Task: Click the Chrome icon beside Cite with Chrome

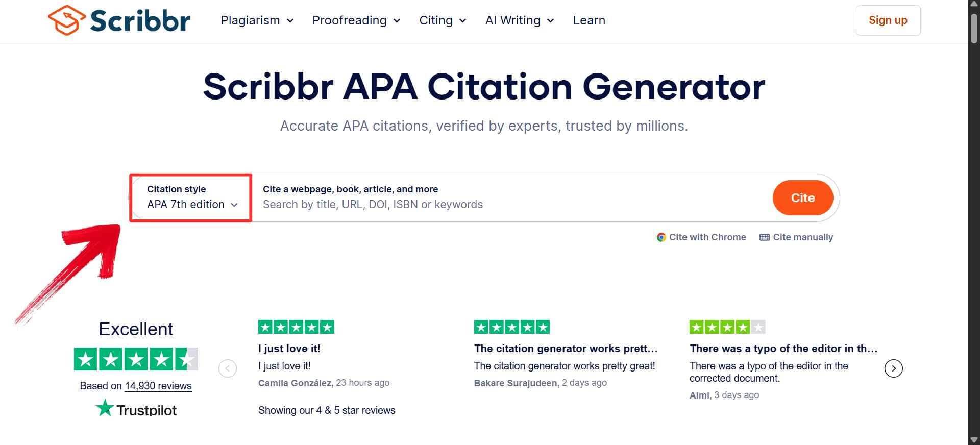Action: 661,237
